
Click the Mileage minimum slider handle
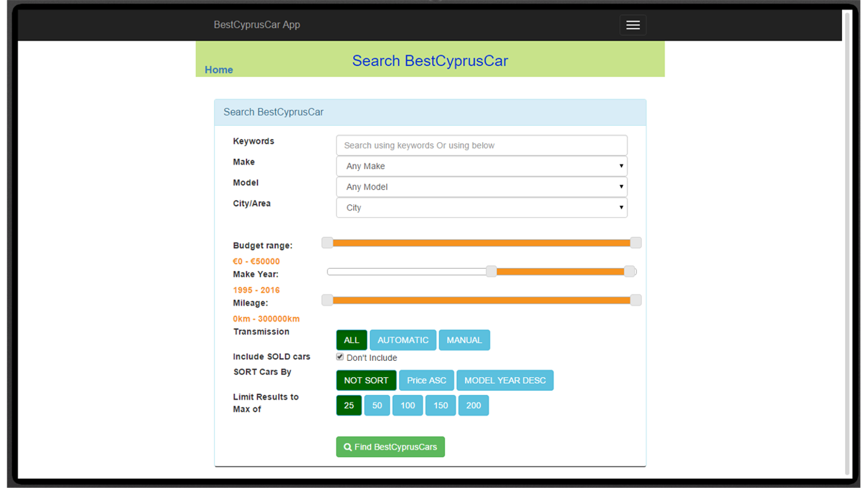(327, 300)
